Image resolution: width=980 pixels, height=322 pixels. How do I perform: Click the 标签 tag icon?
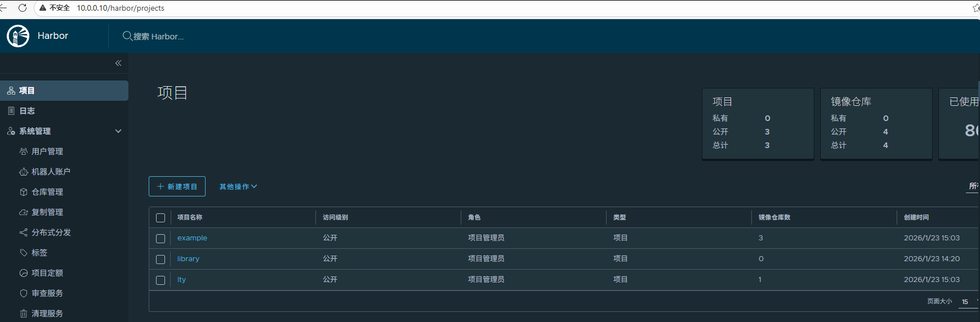tap(24, 253)
